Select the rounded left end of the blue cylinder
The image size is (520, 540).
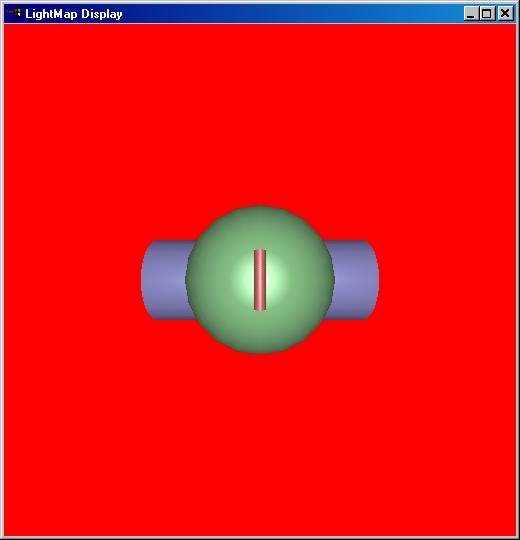tap(145, 280)
